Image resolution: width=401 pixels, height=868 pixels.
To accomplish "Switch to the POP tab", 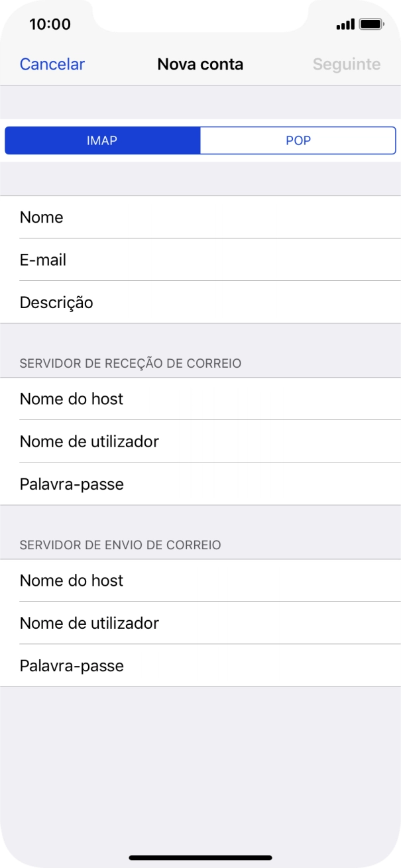I will [298, 140].
